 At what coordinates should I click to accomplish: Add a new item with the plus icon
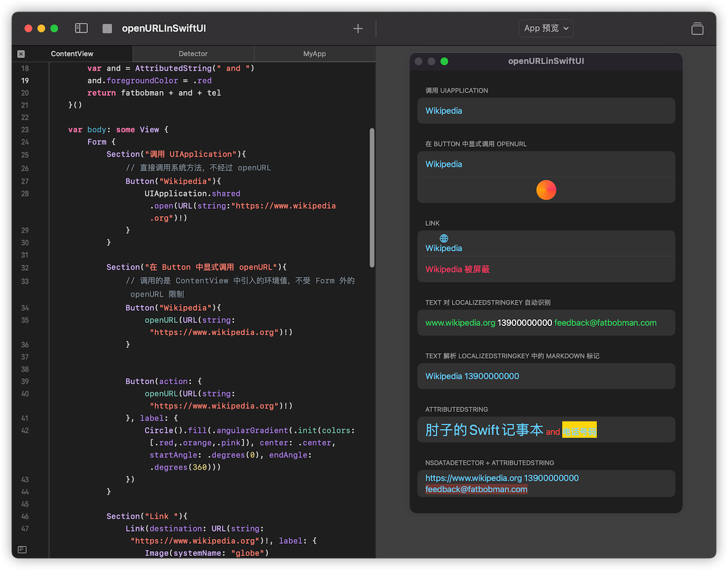pos(358,29)
